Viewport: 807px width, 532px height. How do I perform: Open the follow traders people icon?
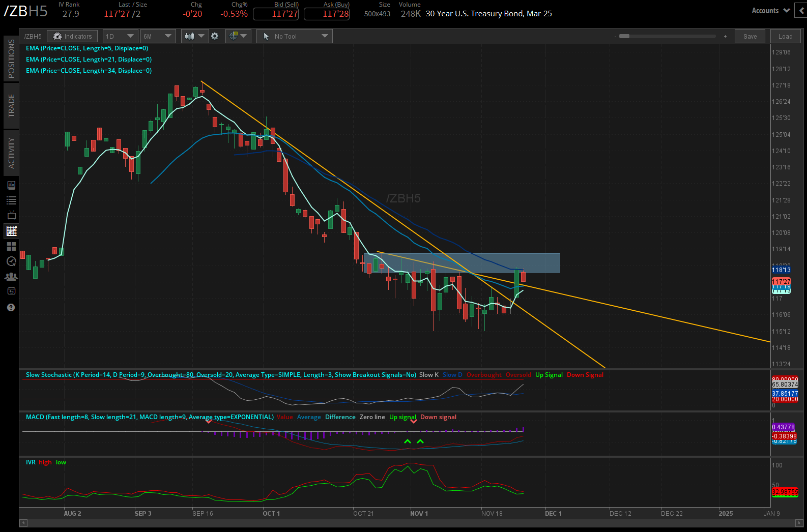click(11, 277)
